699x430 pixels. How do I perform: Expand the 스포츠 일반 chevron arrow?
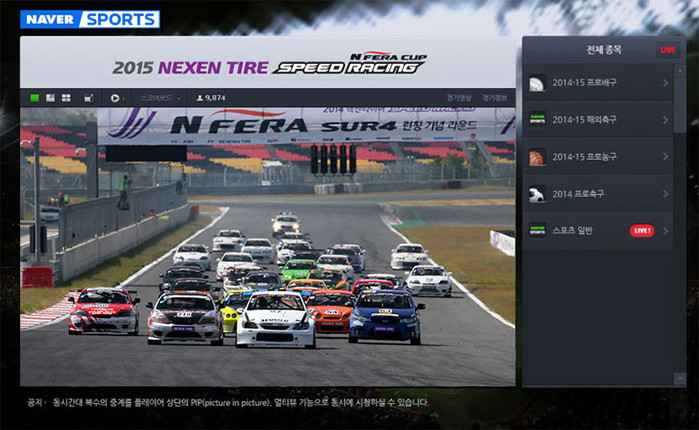click(x=666, y=231)
